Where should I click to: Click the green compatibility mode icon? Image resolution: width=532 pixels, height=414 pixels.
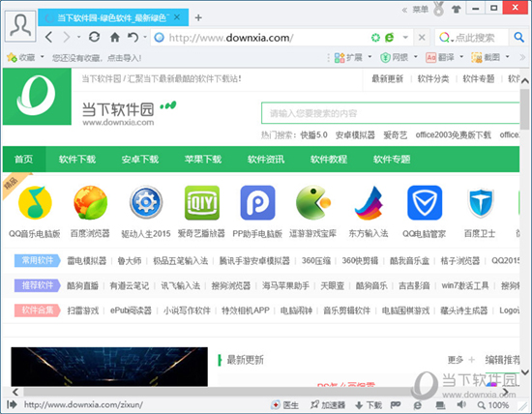tap(375, 38)
